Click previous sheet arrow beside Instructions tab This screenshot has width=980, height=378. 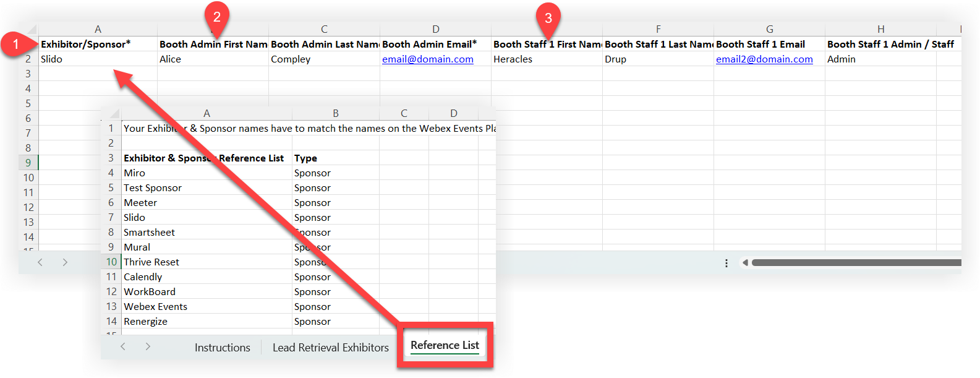123,346
